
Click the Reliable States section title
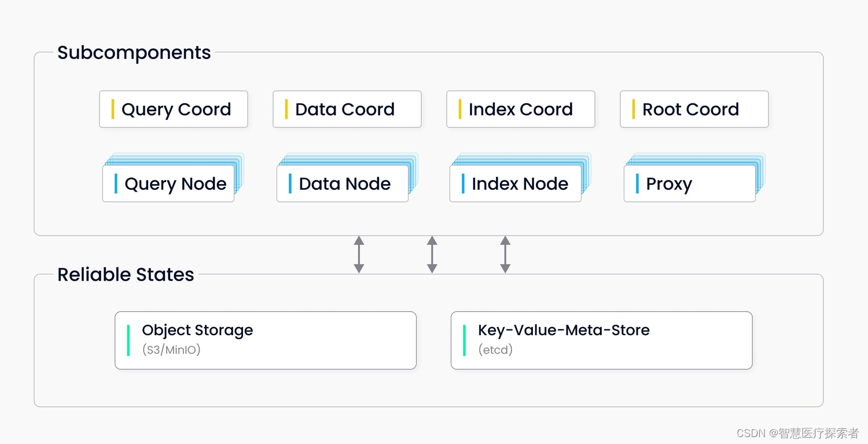pyautogui.click(x=126, y=274)
